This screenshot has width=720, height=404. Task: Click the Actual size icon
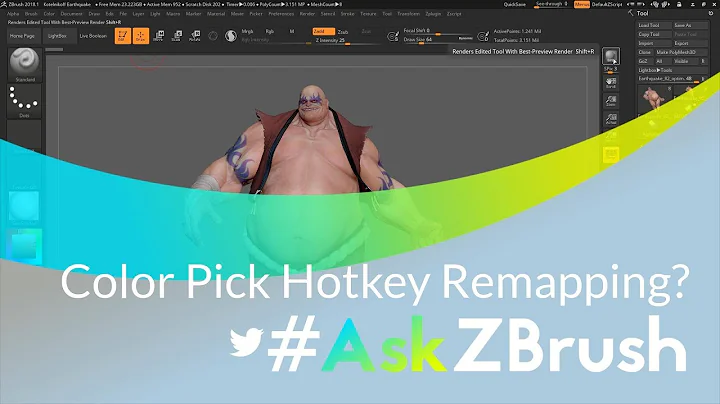(x=611, y=119)
